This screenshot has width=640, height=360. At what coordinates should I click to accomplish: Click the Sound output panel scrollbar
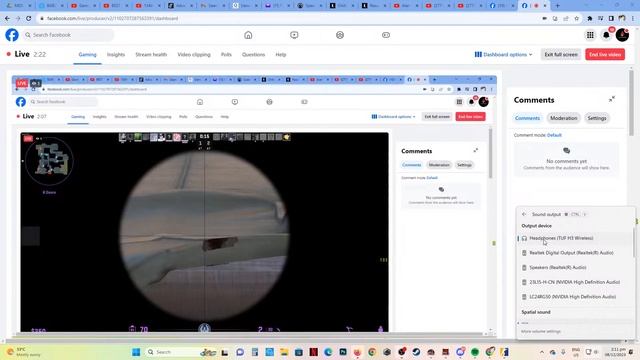(634, 243)
